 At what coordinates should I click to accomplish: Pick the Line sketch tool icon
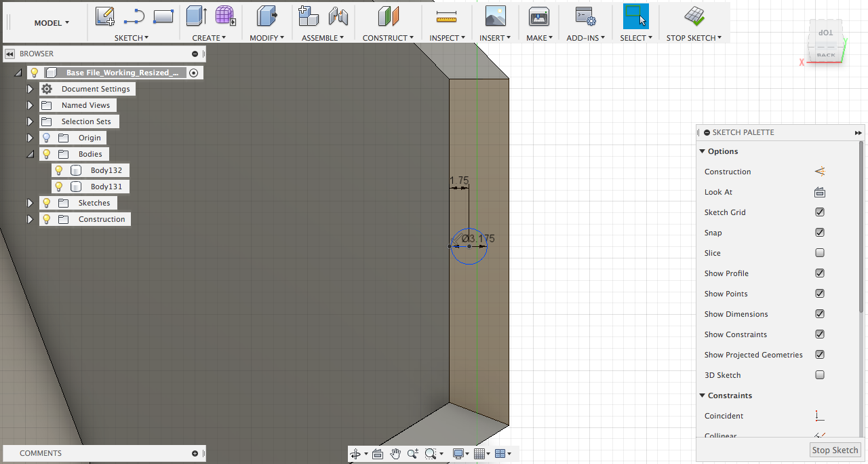tap(134, 16)
